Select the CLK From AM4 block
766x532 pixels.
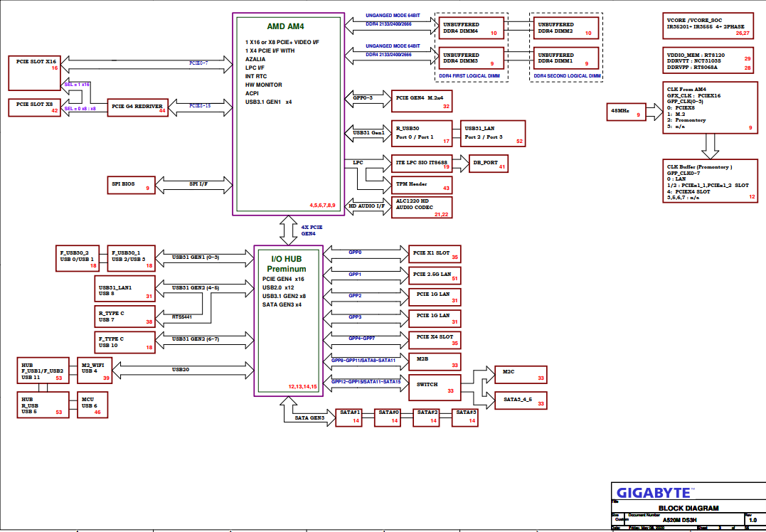coord(710,107)
